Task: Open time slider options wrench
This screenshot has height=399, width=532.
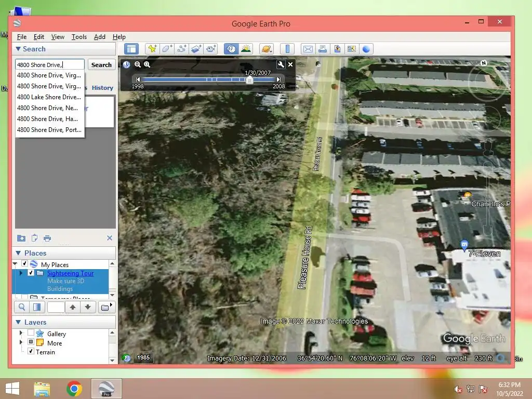Action: (281, 64)
